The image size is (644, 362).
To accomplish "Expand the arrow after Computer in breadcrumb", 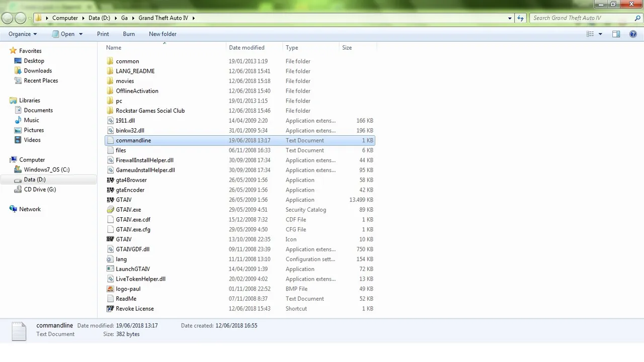I will pos(84,18).
